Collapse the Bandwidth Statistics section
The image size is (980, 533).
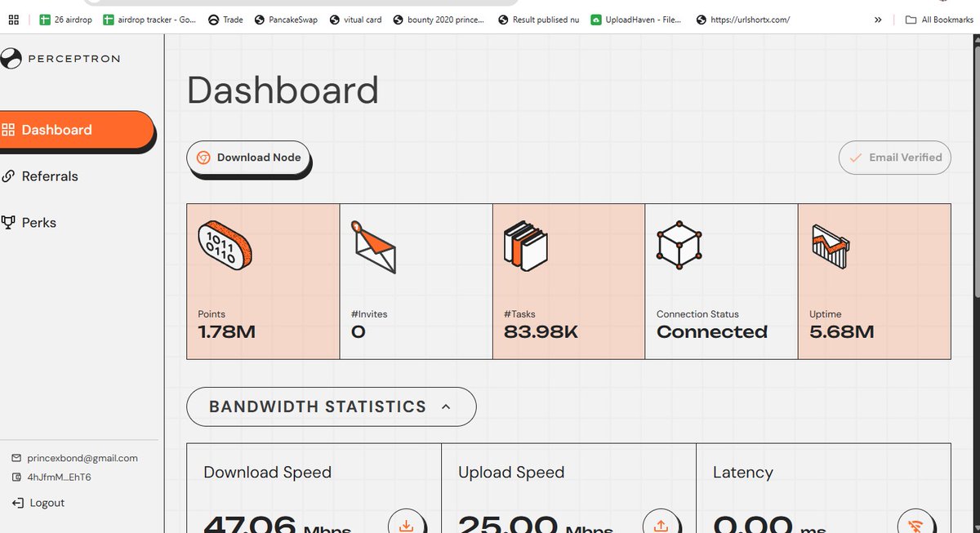tap(331, 406)
